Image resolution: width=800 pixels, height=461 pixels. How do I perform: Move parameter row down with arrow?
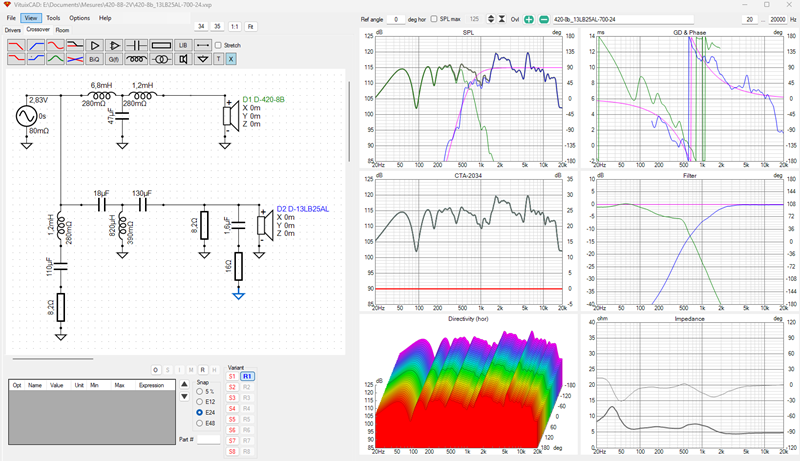(x=184, y=397)
